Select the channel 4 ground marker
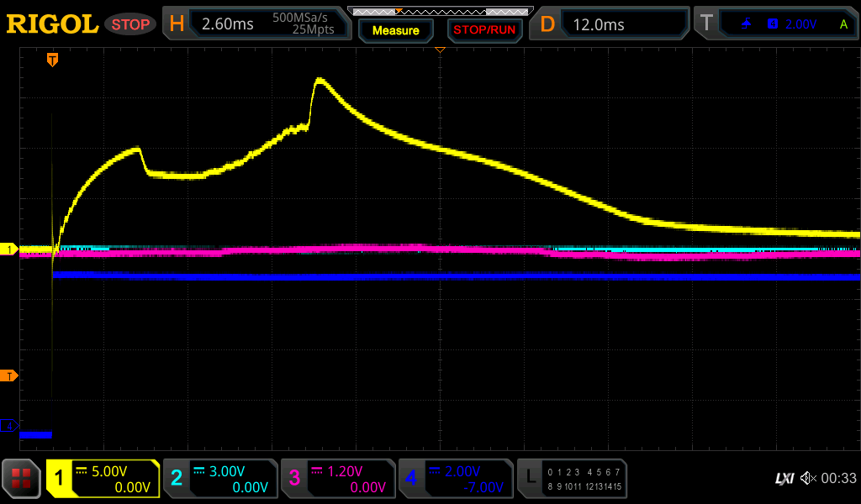 10,426
